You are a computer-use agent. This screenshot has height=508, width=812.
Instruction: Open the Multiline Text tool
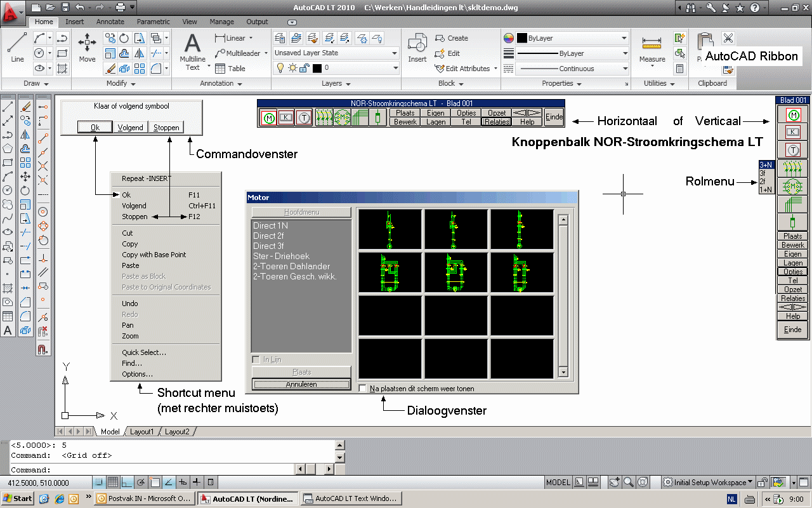(192, 51)
